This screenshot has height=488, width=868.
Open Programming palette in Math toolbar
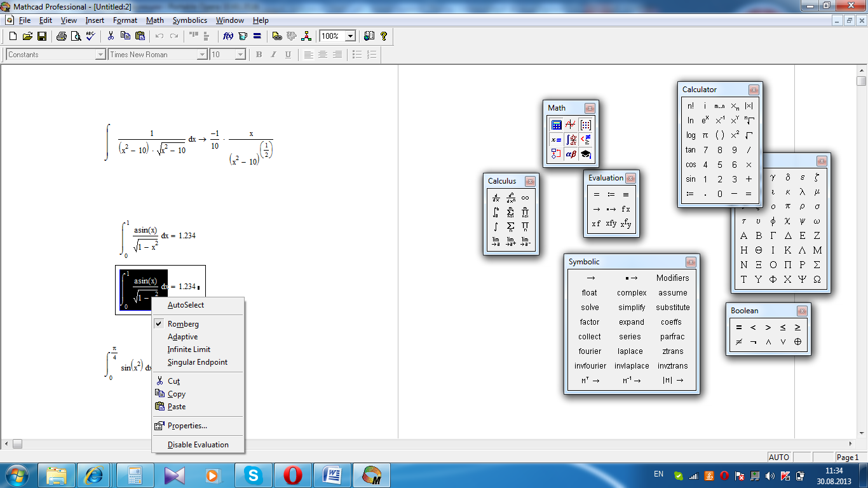point(556,154)
